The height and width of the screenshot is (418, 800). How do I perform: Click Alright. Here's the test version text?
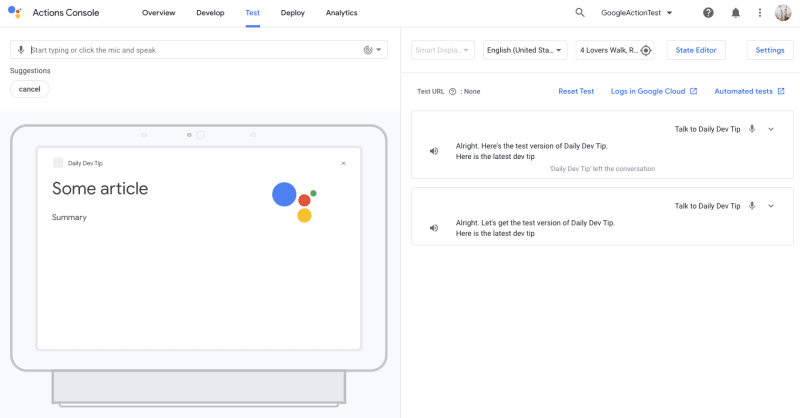[x=532, y=146]
